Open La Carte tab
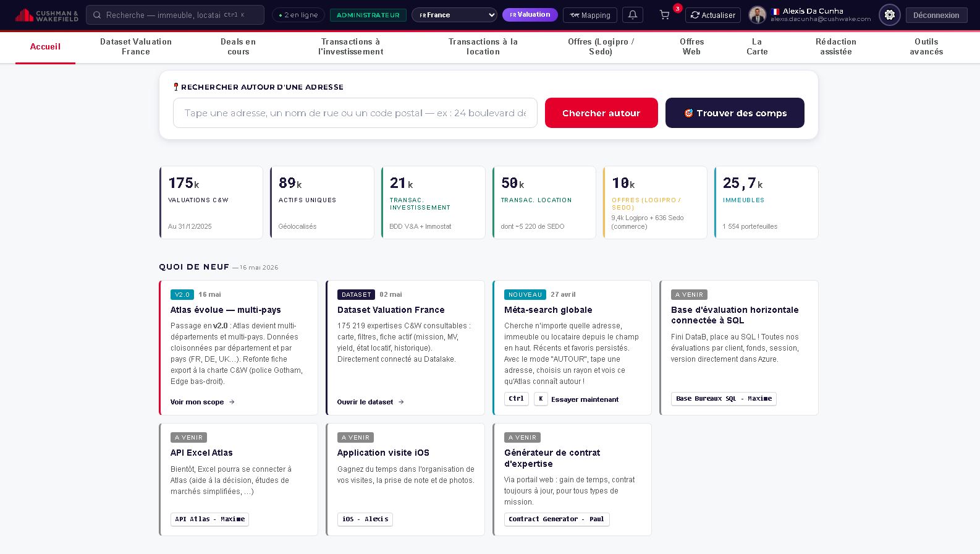Viewport: 980px width, 554px height. point(757,46)
